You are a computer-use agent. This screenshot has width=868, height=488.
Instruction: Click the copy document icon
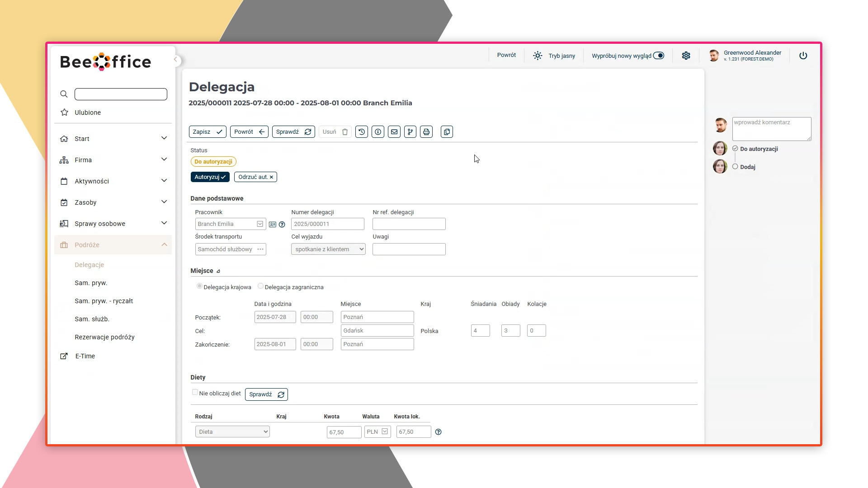447,132
